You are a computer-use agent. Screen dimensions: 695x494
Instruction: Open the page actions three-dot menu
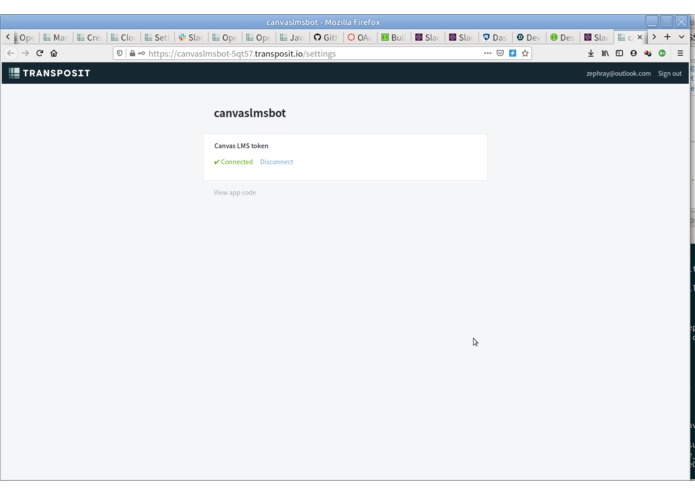(x=488, y=53)
